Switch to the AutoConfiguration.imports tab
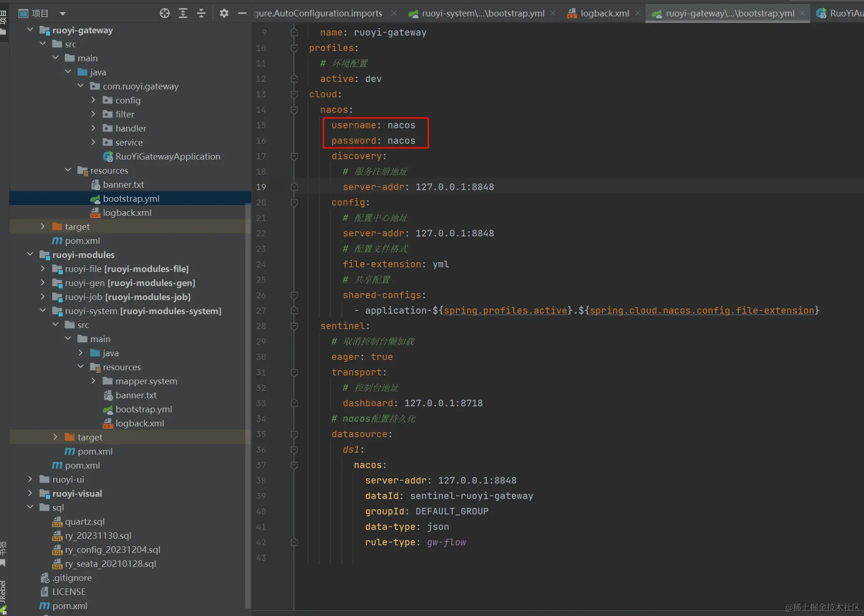864x616 pixels. coord(318,13)
